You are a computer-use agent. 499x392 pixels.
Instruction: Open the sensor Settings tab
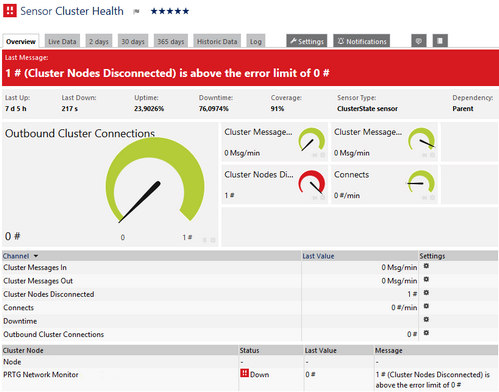(x=307, y=41)
